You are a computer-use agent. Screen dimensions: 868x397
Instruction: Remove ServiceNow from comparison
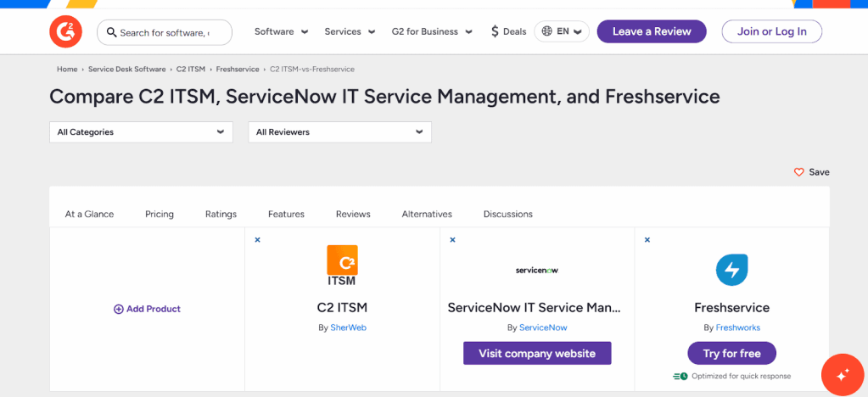453,240
